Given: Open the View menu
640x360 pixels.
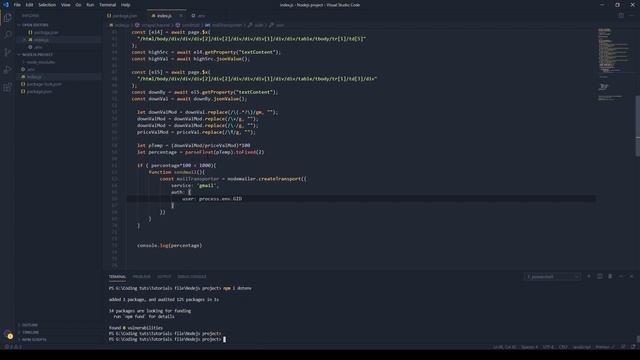Looking at the screenshot, I should coord(65,5).
